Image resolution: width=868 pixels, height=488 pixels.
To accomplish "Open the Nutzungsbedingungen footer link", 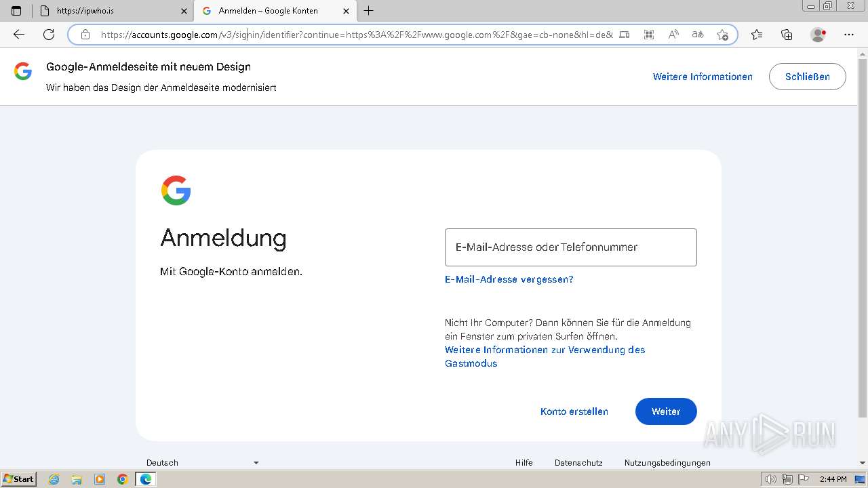I will 667,463.
